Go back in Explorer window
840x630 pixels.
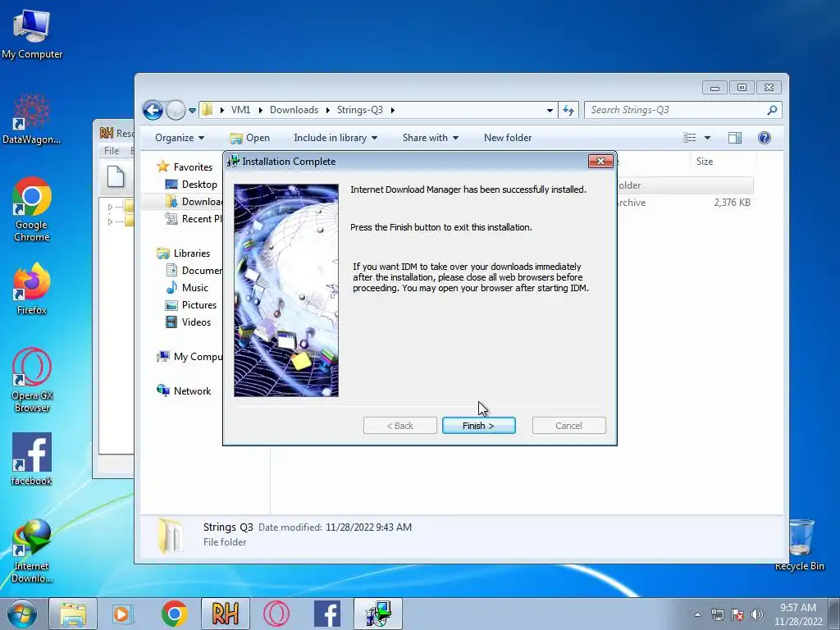(x=153, y=111)
